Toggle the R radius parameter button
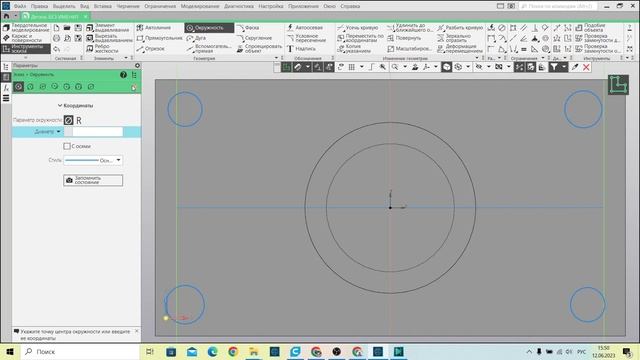640x360 pixels. click(79, 120)
